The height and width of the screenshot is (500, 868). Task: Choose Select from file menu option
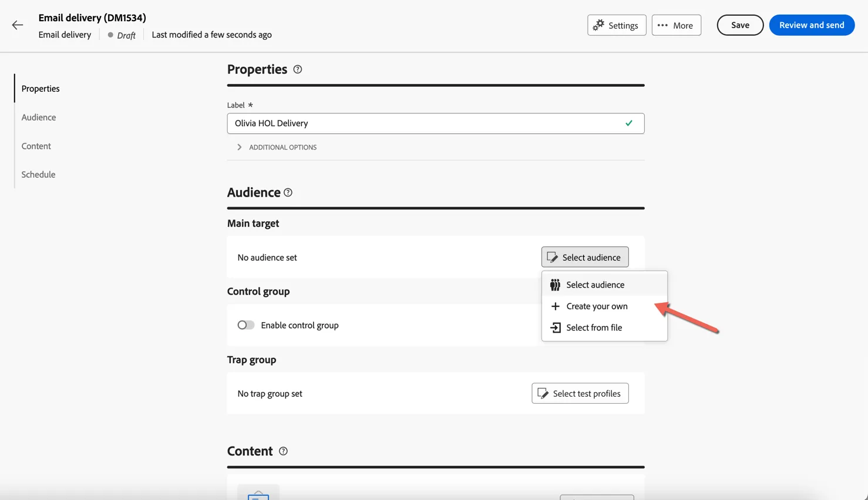point(604,327)
